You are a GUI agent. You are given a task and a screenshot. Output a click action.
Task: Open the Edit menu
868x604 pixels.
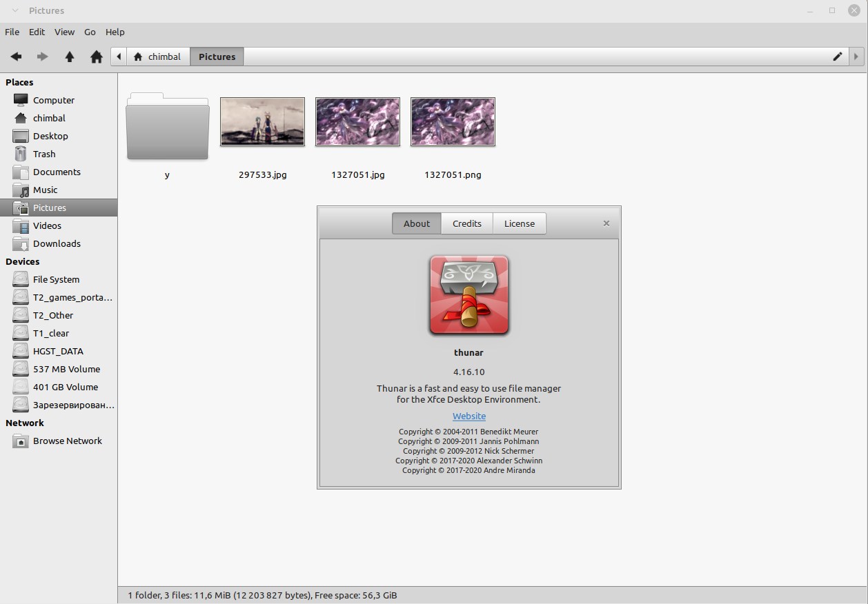pyautogui.click(x=37, y=32)
